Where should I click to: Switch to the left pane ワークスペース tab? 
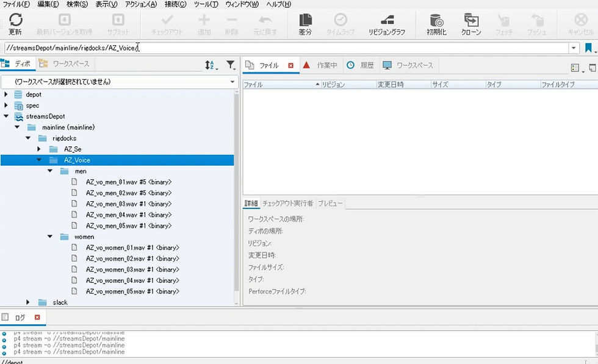tap(65, 63)
